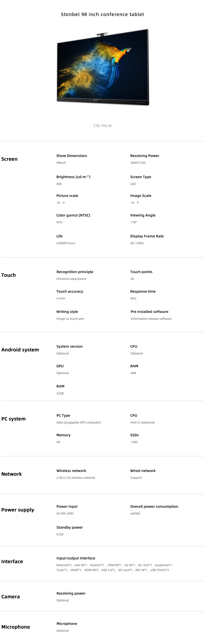Click the Pre installed software label
The image size is (205, 644).
(x=150, y=312)
